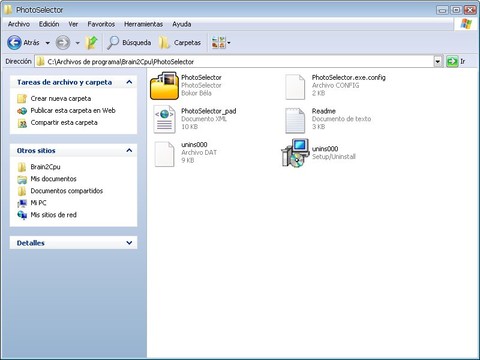Click the Brain2Cpu folder icon
Viewport: 480px width, 360px height.
[x=22, y=167]
